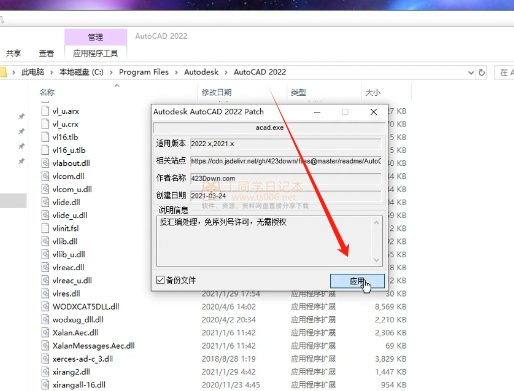Expand the chevron after Autodesk breadcrumb

coord(226,72)
